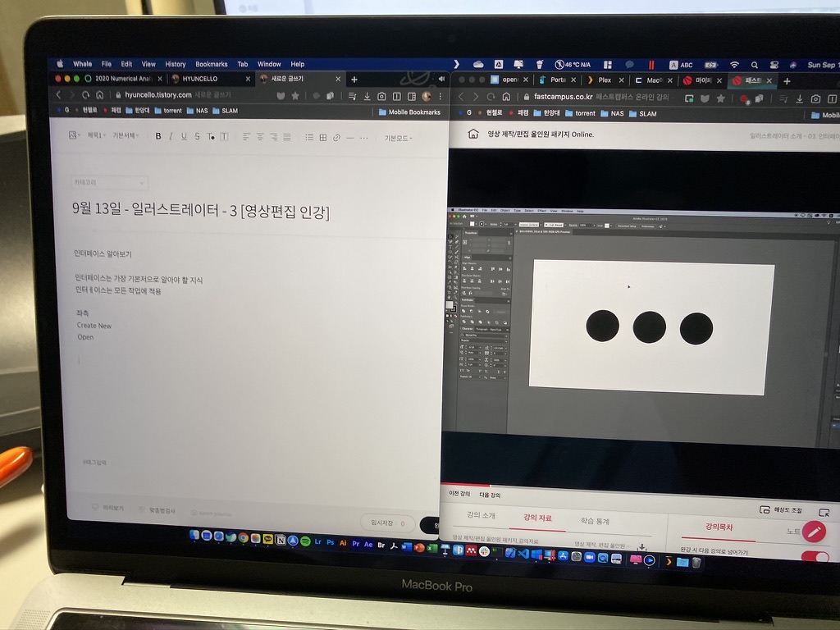Open the History menu
Image resolution: width=840 pixels, height=630 pixels.
[176, 64]
